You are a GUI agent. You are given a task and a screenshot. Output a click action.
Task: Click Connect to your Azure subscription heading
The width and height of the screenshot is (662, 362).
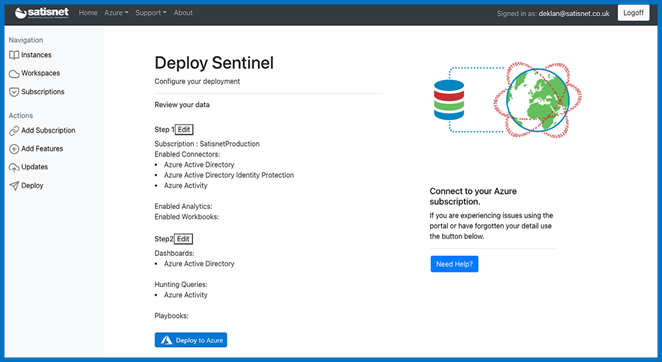coord(473,196)
